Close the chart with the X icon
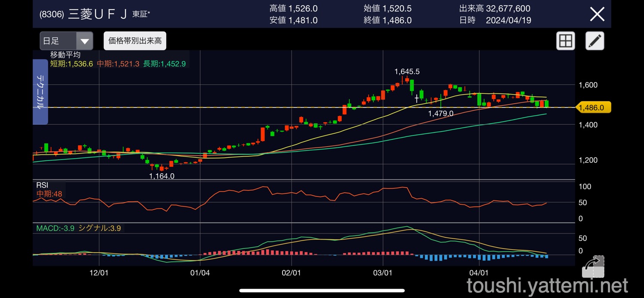Screen dimensions: 644x298 (597, 14)
